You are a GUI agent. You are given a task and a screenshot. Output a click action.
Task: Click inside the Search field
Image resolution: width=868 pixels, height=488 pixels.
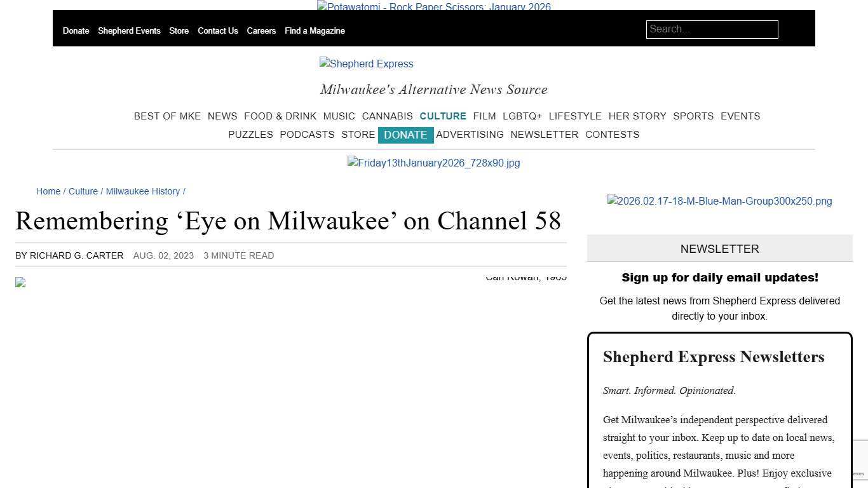tap(712, 29)
